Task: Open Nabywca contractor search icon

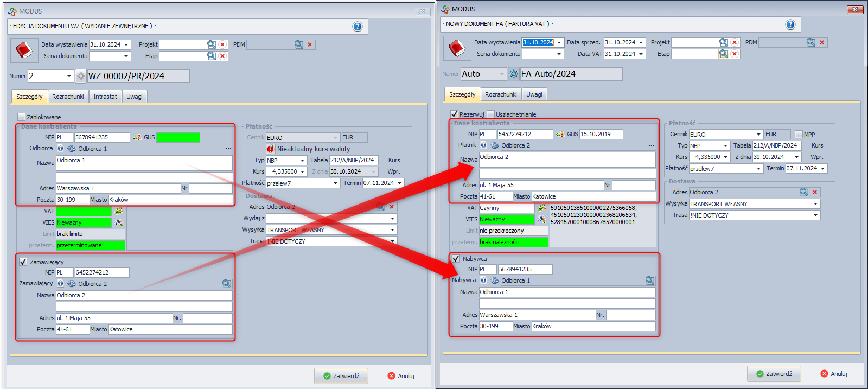Action: pos(649,280)
